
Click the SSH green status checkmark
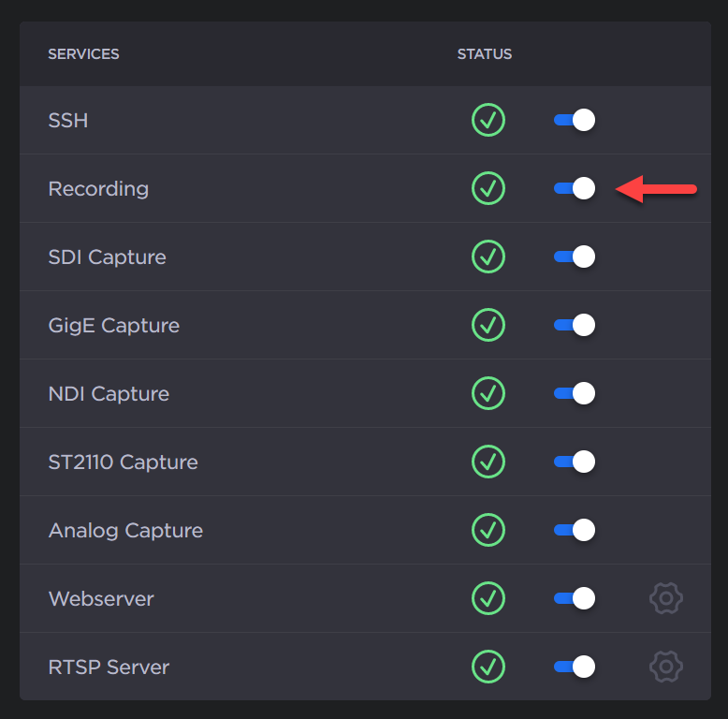coord(488,120)
